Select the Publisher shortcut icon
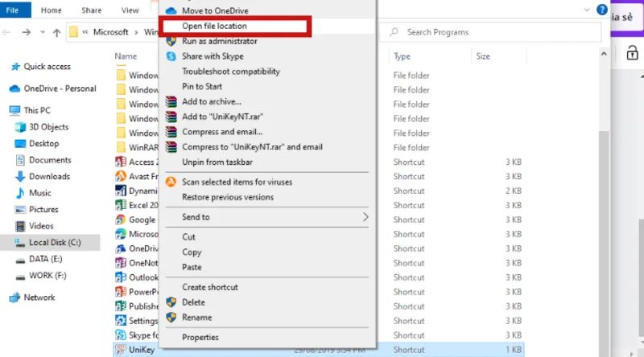The width and height of the screenshot is (644, 357). tap(121, 306)
